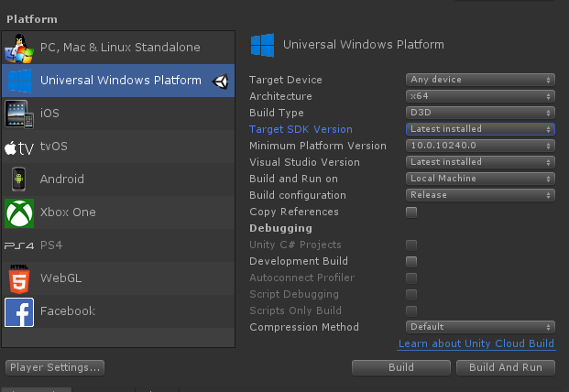
Task: Click the Target SDK Version label
Action: click(x=301, y=129)
